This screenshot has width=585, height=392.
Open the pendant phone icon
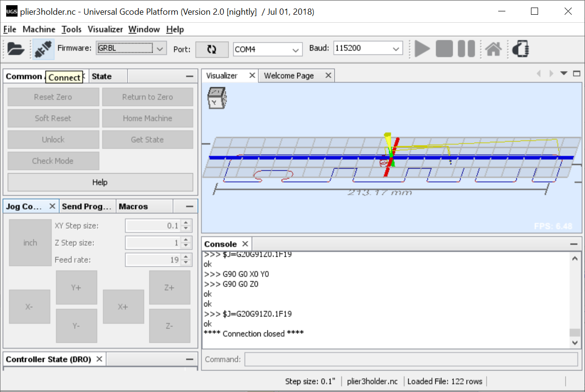521,48
